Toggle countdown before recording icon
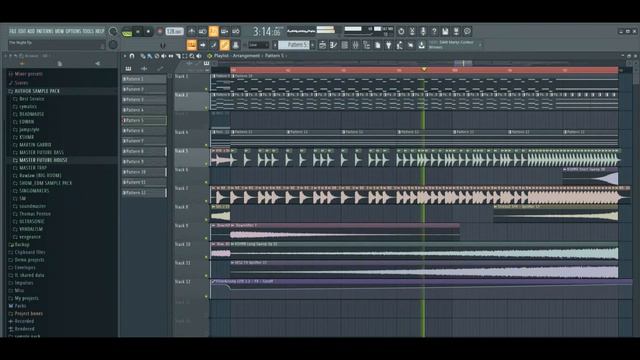This screenshot has width=640, height=360. [x=213, y=31]
